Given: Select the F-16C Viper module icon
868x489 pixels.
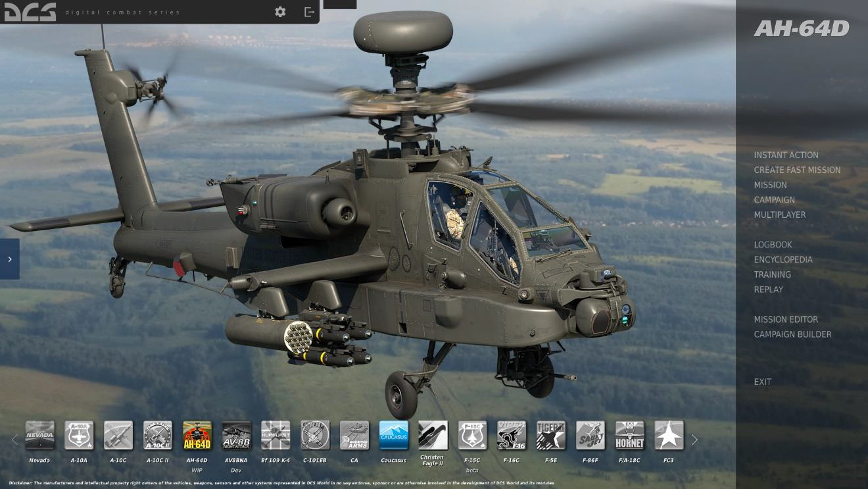Looking at the screenshot, I should pyautogui.click(x=512, y=436).
